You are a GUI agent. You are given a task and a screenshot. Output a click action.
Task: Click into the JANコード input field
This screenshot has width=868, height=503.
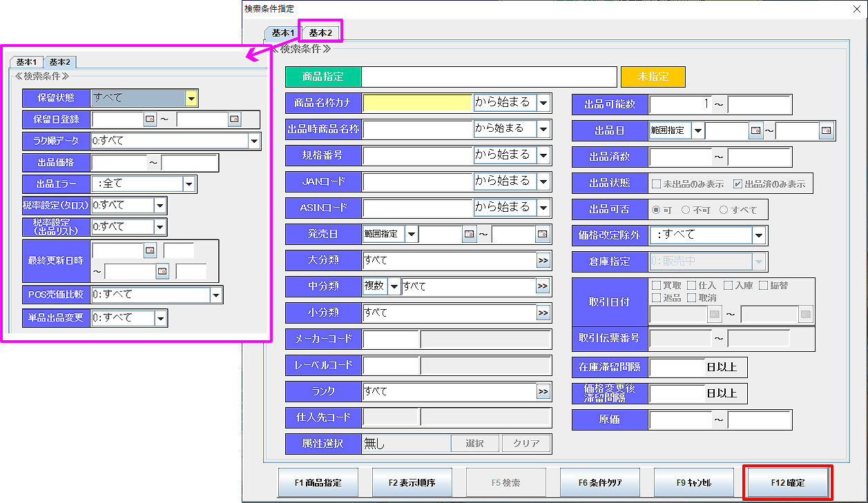coord(417,181)
